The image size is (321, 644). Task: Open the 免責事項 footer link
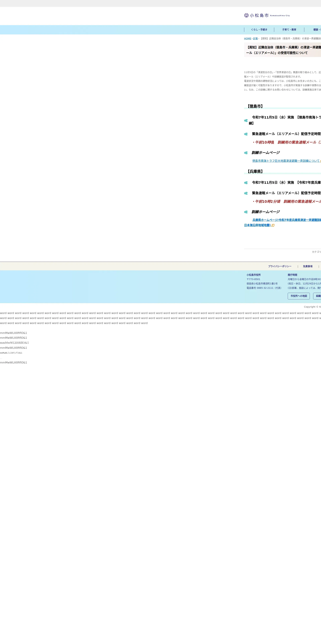click(x=307, y=266)
